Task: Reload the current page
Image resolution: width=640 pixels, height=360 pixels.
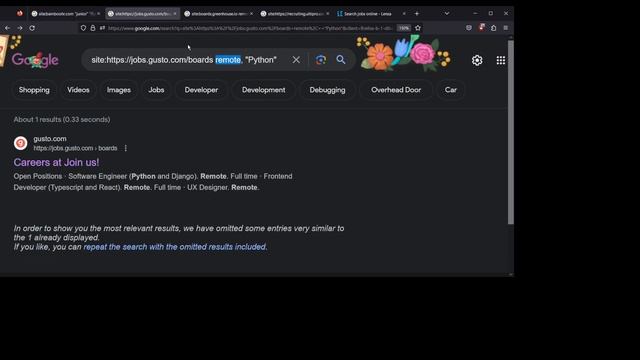Action: point(32,28)
